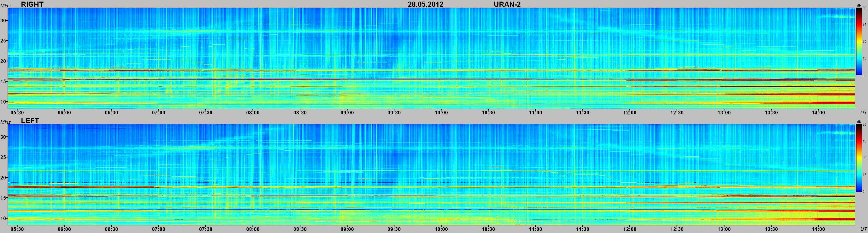
Task: Click the 30 MHz tick on RIGHT panel
Action: (x=3, y=21)
